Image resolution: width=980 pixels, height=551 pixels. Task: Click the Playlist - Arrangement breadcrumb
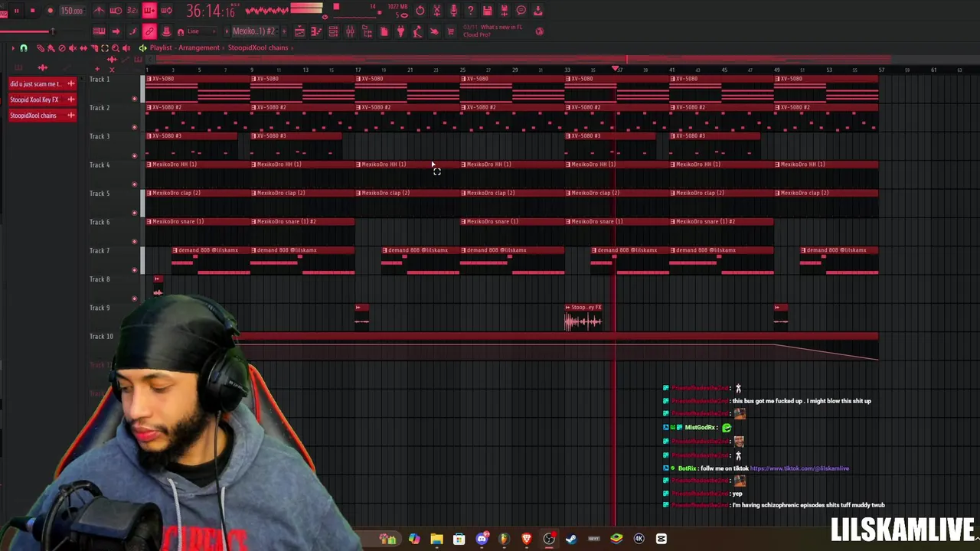[x=185, y=47]
